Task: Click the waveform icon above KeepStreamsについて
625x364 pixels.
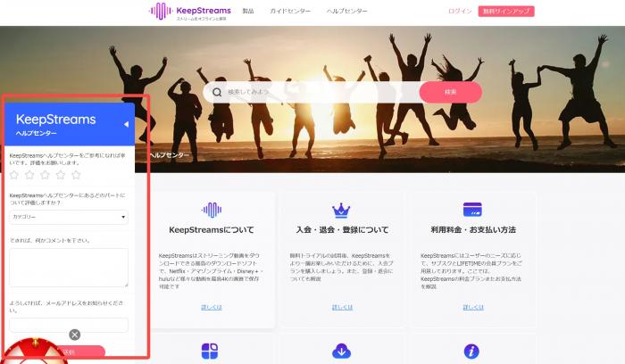Action: pyautogui.click(x=212, y=210)
